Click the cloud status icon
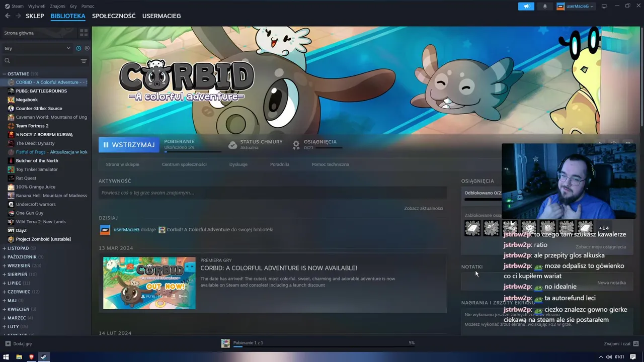This screenshot has height=362, width=644. click(232, 145)
